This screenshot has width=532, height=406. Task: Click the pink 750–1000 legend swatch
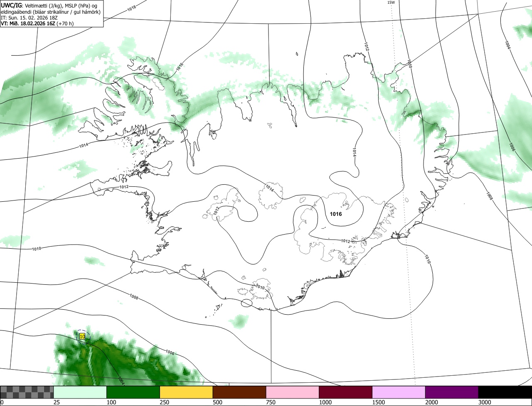pyautogui.click(x=293, y=392)
